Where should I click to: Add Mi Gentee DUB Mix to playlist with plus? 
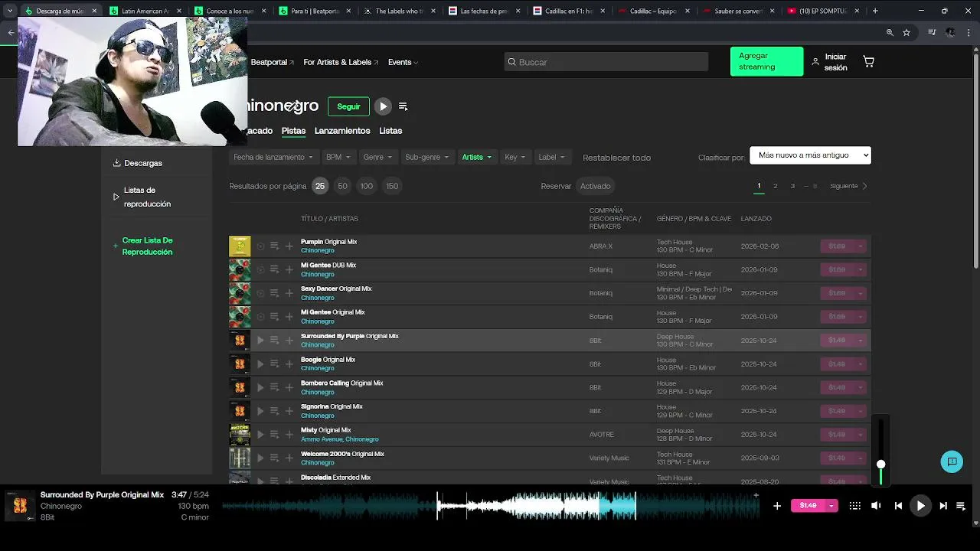click(289, 269)
